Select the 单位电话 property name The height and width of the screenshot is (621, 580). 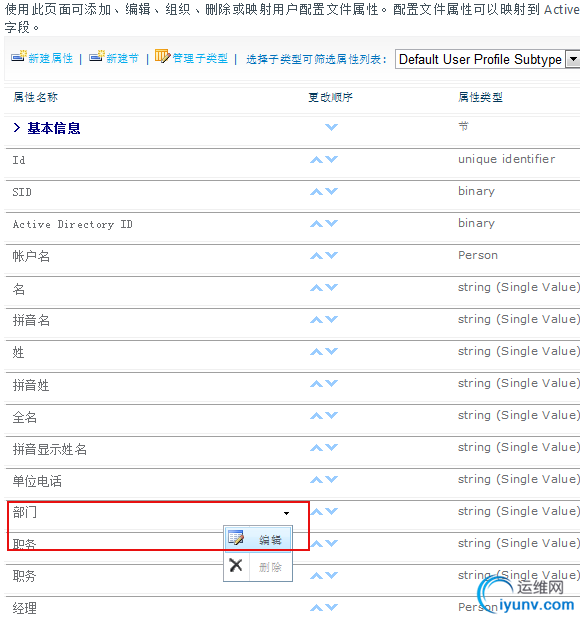click(x=37, y=481)
